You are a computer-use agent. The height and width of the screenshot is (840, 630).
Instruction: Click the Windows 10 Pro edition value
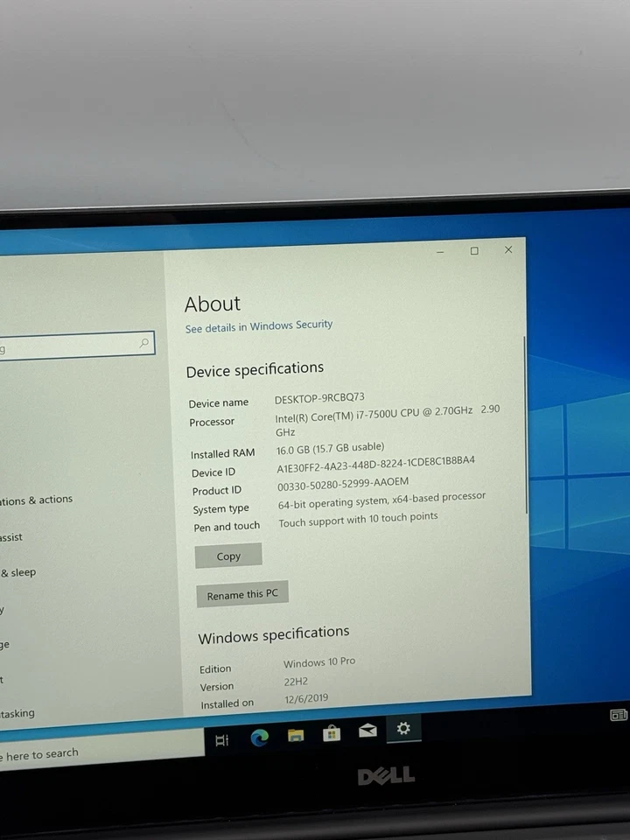click(319, 662)
